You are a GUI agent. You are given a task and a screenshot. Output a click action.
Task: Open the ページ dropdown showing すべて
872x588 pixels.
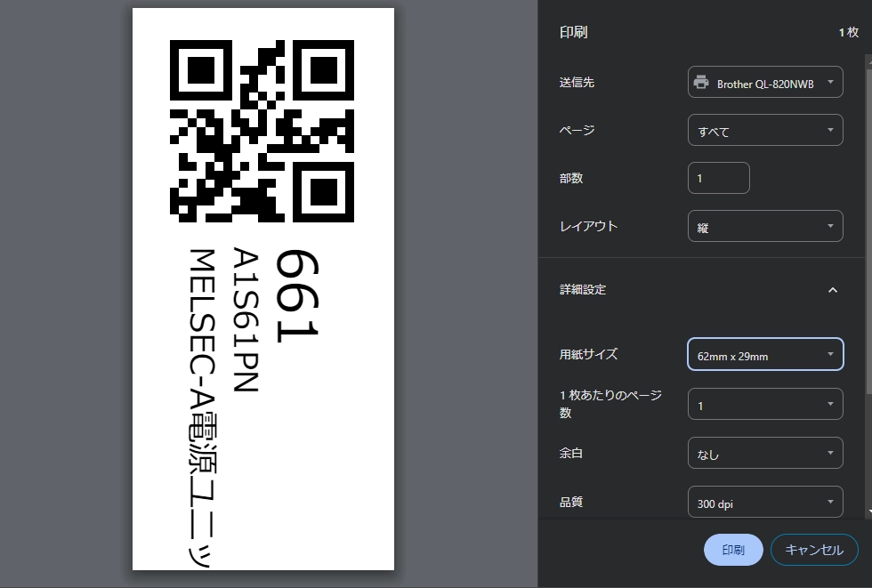coord(765,130)
